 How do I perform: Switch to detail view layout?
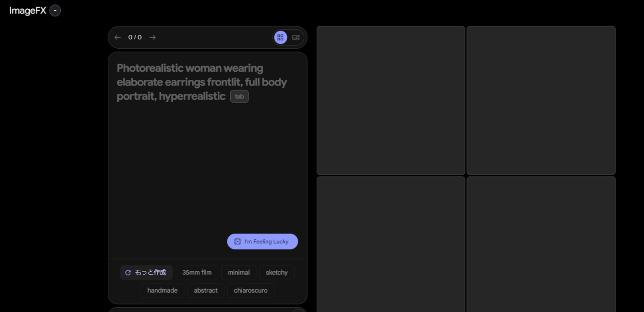tap(296, 37)
